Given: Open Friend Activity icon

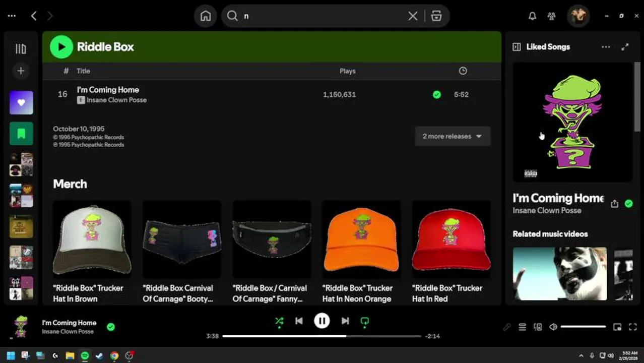Looking at the screenshot, I should [552, 16].
